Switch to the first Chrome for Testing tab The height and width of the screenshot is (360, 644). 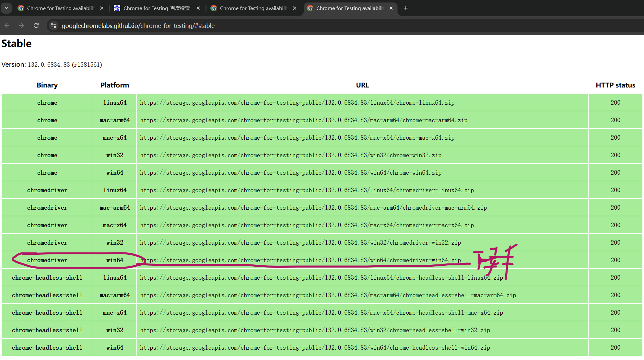(60, 8)
